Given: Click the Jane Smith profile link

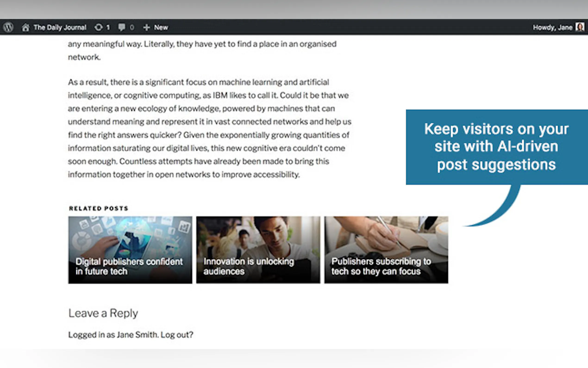Looking at the screenshot, I should 137,335.
